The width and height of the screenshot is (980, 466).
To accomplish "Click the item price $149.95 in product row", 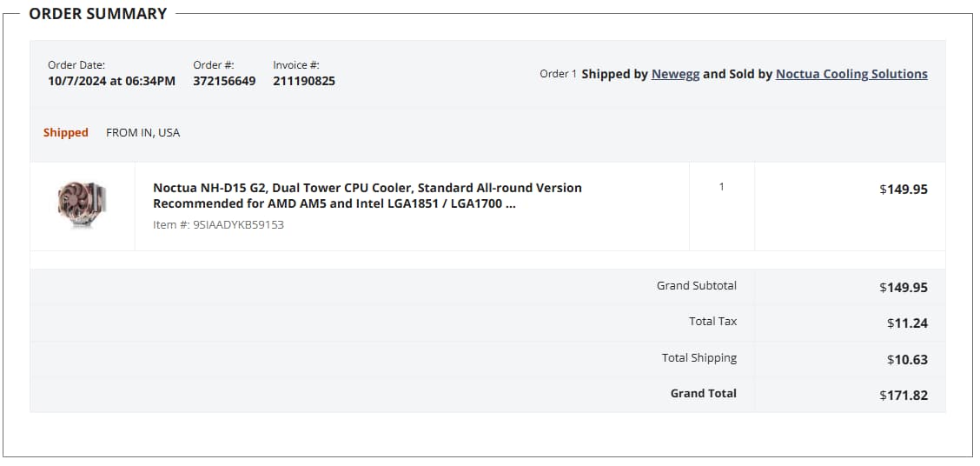I will coord(904,189).
